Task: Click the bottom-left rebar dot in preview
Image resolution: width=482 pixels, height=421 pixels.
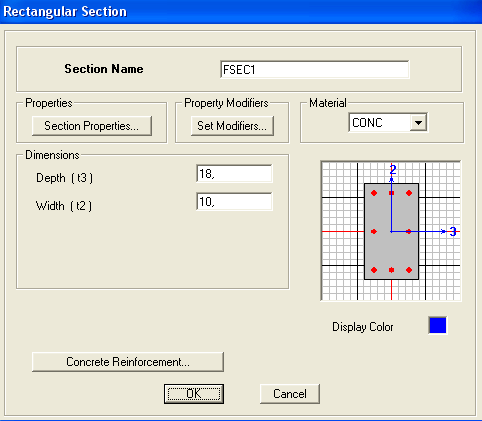Action: pyautogui.click(x=374, y=270)
